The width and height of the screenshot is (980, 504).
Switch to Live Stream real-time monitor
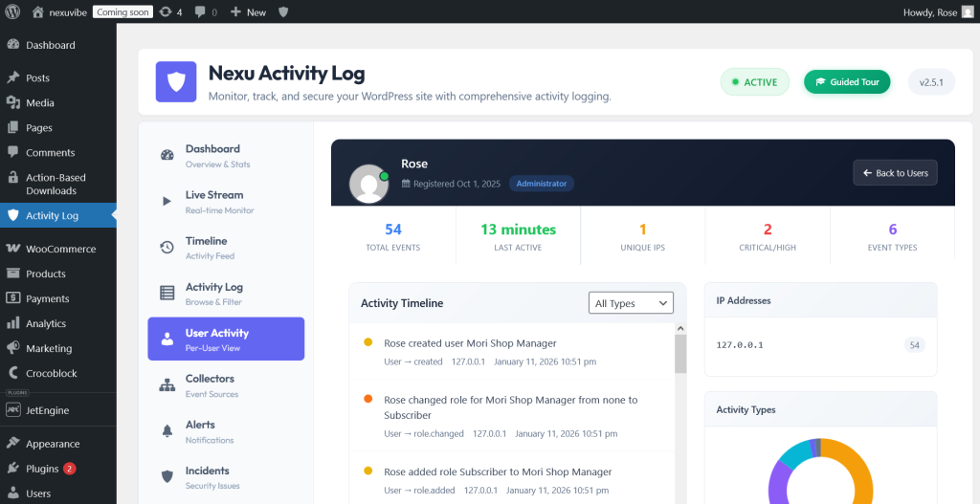(226, 201)
